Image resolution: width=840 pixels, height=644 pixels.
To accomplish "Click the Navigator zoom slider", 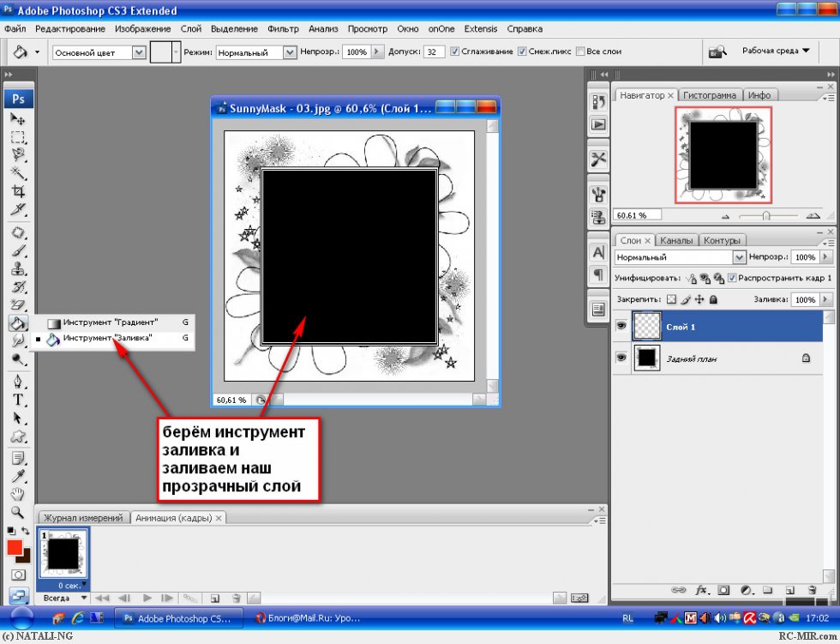I will tap(766, 216).
